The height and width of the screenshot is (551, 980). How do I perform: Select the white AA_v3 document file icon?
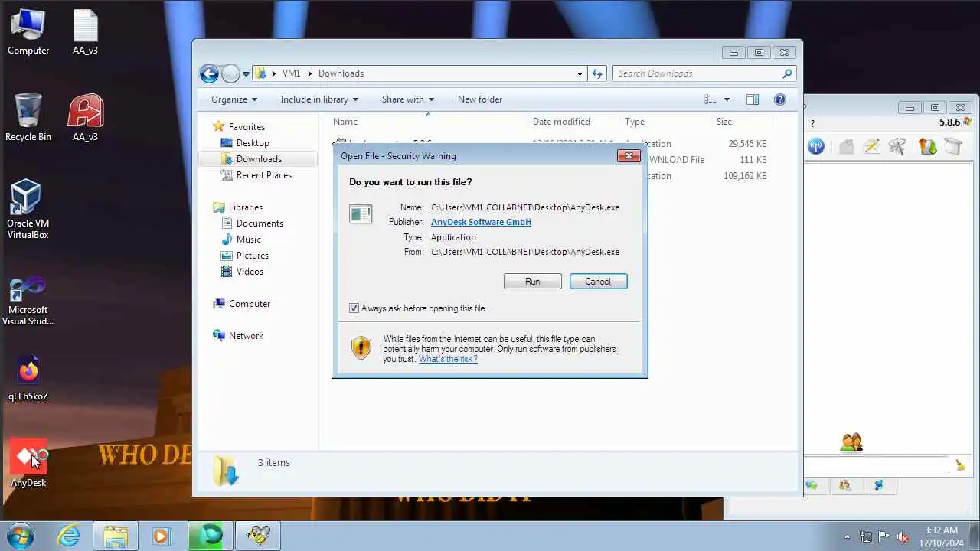[x=85, y=32]
